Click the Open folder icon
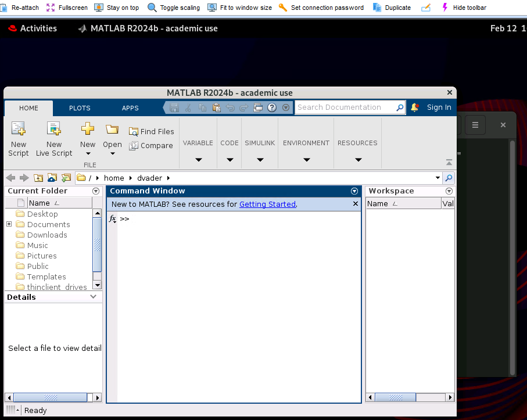The image size is (527, 420). [x=112, y=129]
